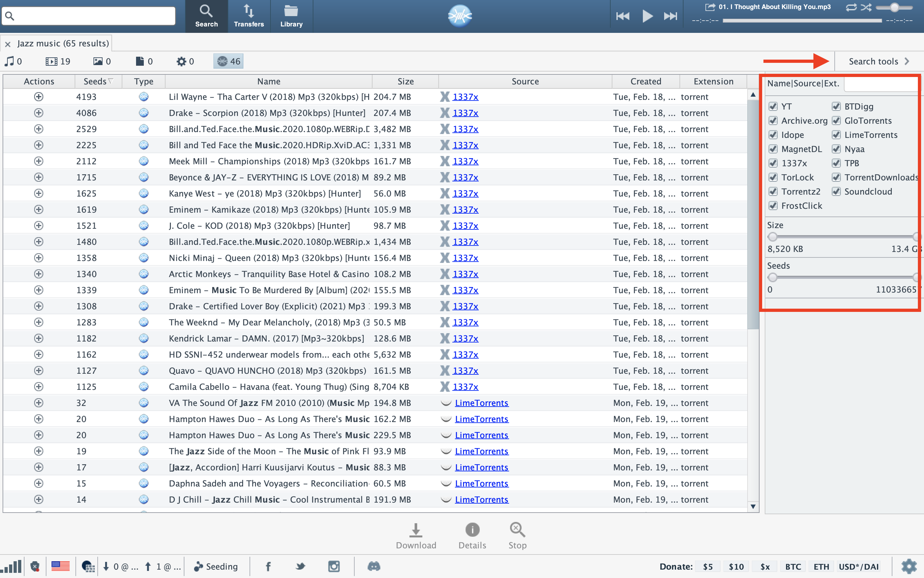Play the current track

pyautogui.click(x=647, y=16)
